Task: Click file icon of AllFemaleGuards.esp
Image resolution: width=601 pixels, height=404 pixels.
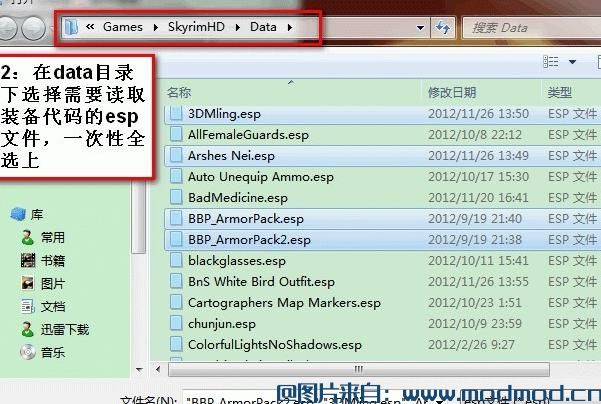Action: pos(176,135)
